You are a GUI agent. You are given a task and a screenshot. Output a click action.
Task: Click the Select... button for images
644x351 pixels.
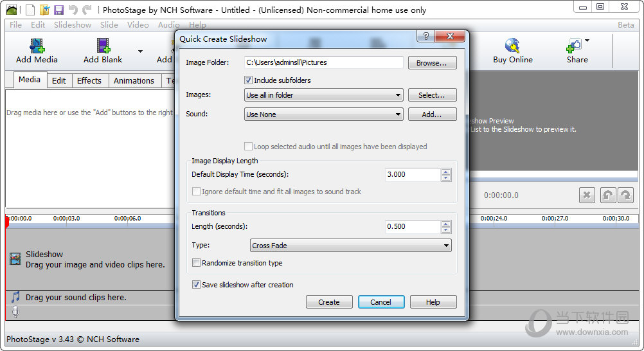coord(432,95)
